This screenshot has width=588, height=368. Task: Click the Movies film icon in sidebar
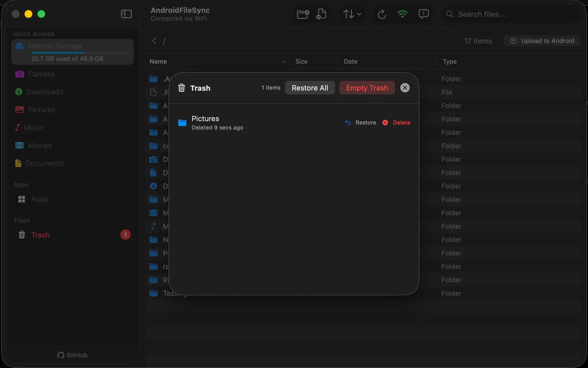click(x=20, y=145)
